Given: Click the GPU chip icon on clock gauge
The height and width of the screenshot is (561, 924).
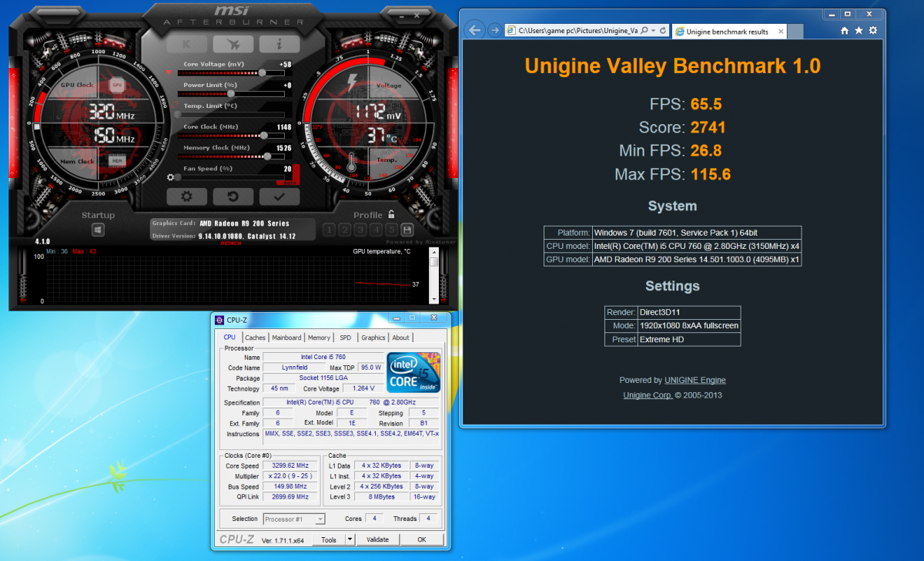Looking at the screenshot, I should click(x=117, y=84).
